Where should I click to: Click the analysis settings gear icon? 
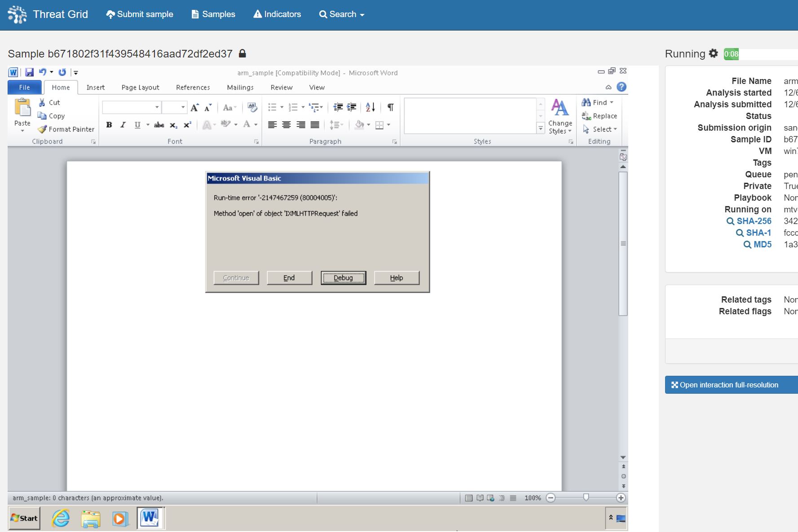click(x=713, y=54)
